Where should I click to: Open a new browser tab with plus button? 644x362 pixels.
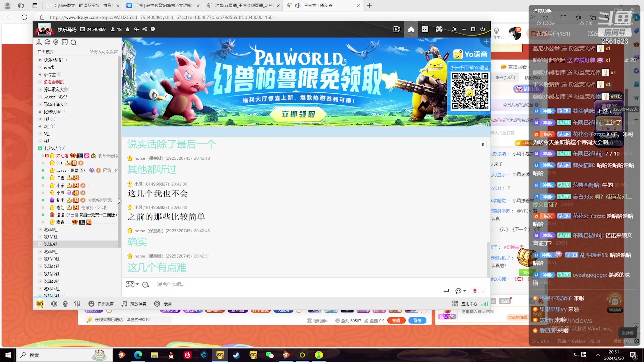[369, 6]
